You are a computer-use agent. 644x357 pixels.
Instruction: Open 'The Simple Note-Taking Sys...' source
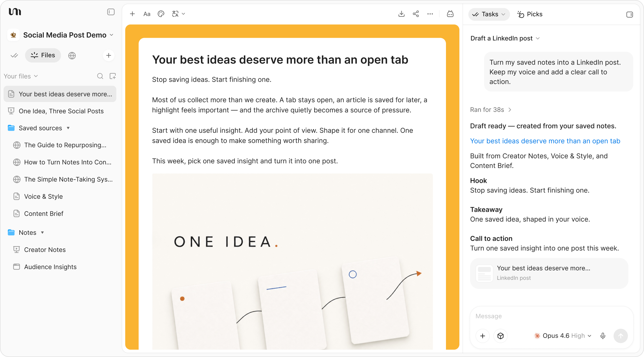point(60,179)
